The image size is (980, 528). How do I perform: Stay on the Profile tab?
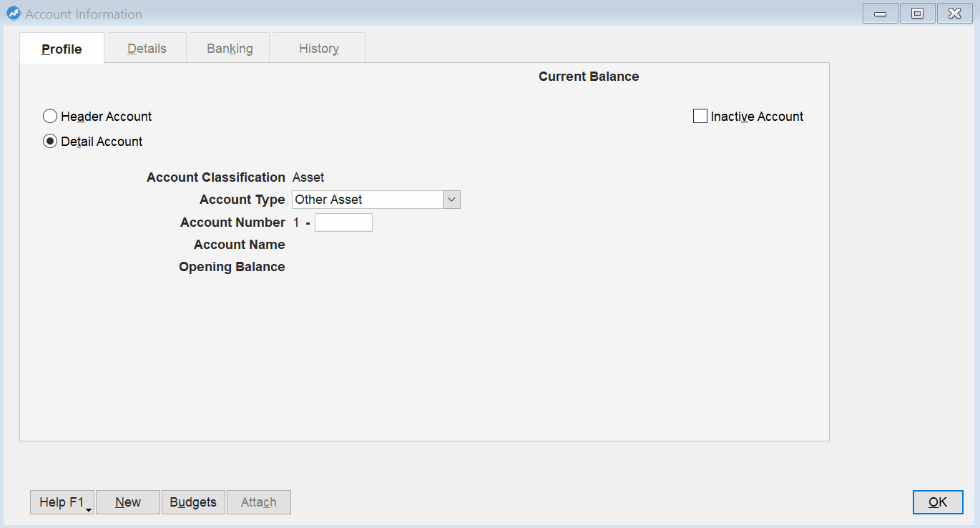[62, 48]
